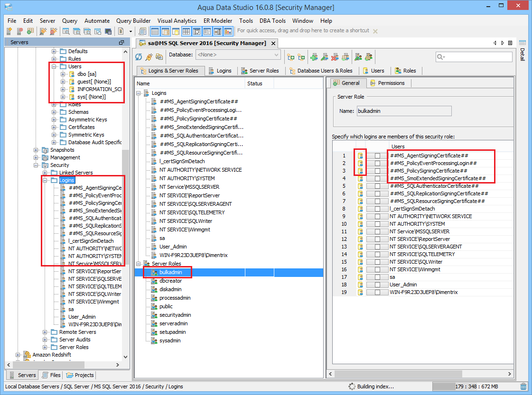This screenshot has width=532, height=395.
Task: Click the tab list icon right of the tab bar
Action: pyautogui.click(x=510, y=43)
